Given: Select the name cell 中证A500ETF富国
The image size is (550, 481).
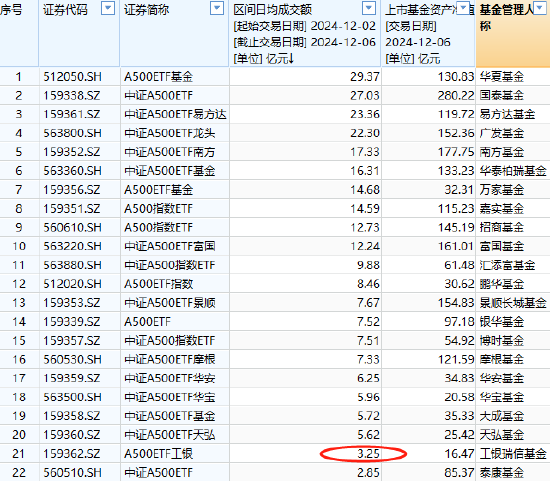Looking at the screenshot, I should [170, 246].
